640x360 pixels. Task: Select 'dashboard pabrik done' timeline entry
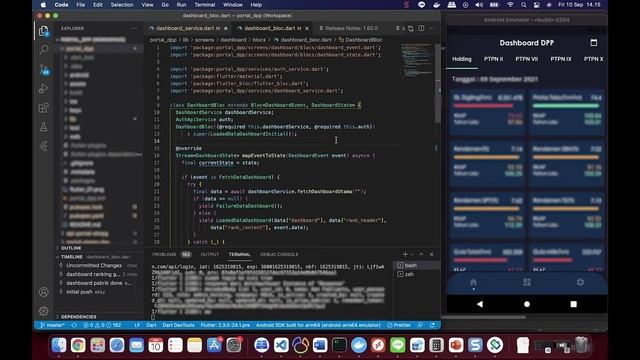[x=98, y=283]
